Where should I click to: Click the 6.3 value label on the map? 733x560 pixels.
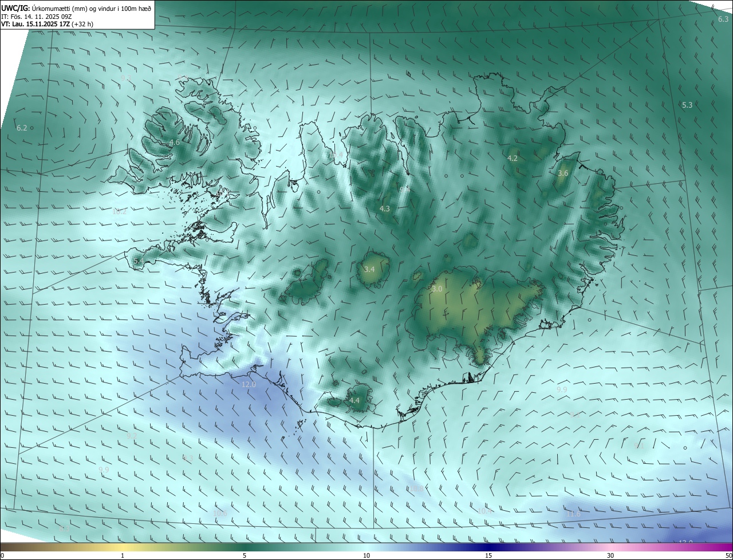[x=723, y=19]
